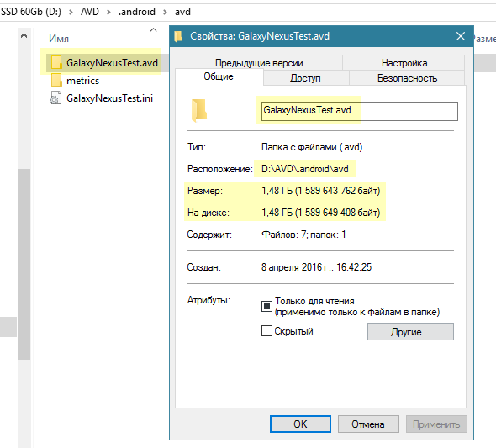496x448 pixels.
Task: Click the large folder icon in the General tab
Action: click(199, 110)
